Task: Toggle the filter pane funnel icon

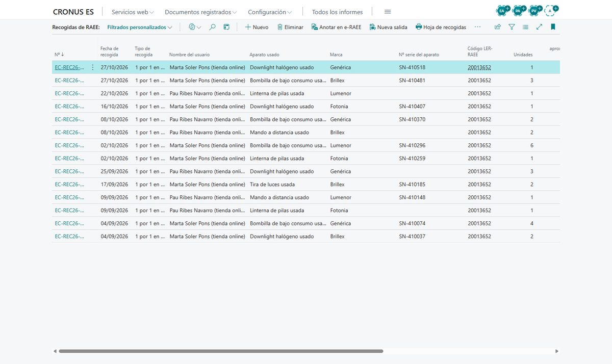Action: click(x=512, y=27)
